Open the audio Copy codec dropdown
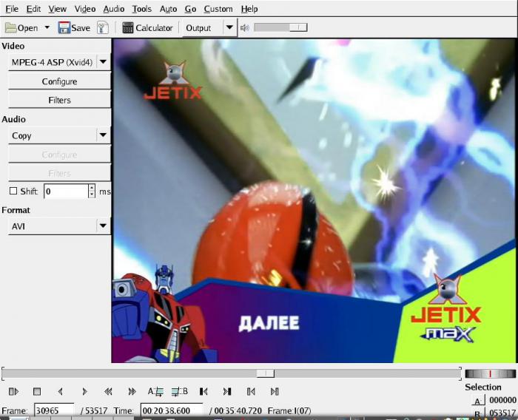 (x=59, y=135)
